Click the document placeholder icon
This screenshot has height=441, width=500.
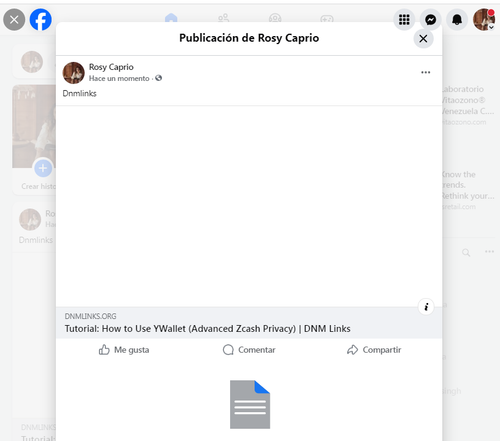point(250,404)
